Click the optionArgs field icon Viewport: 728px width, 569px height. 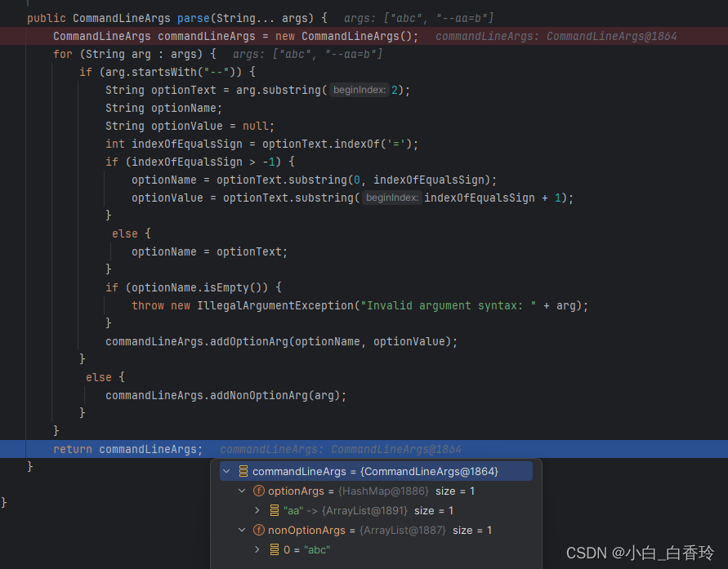[259, 491]
